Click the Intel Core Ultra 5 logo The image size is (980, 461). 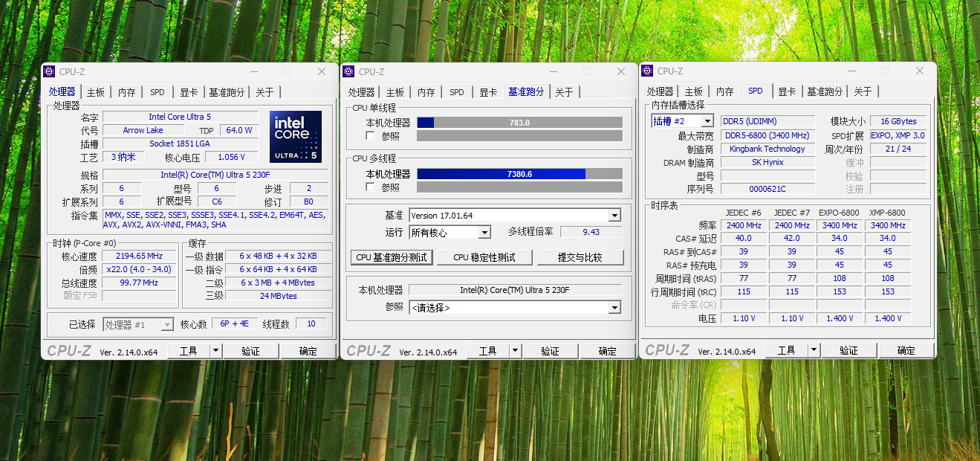[296, 137]
